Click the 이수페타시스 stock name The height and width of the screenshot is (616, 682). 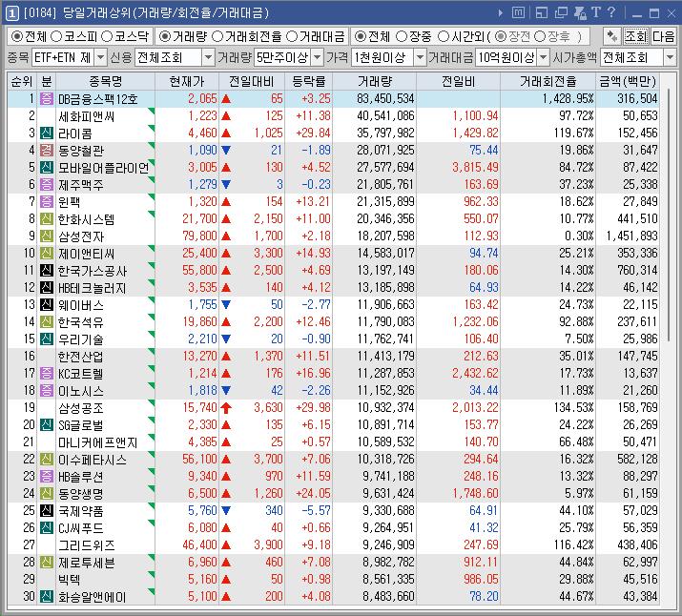pos(93,460)
